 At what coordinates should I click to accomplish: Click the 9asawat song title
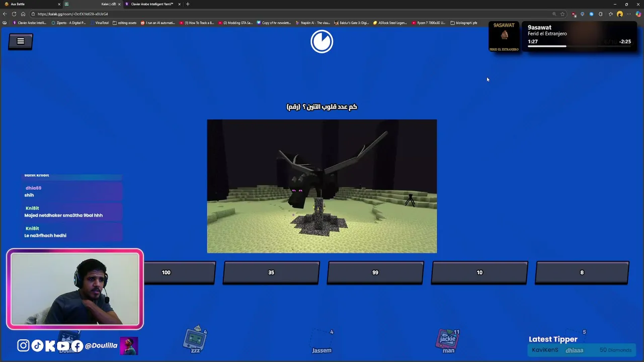pyautogui.click(x=539, y=28)
